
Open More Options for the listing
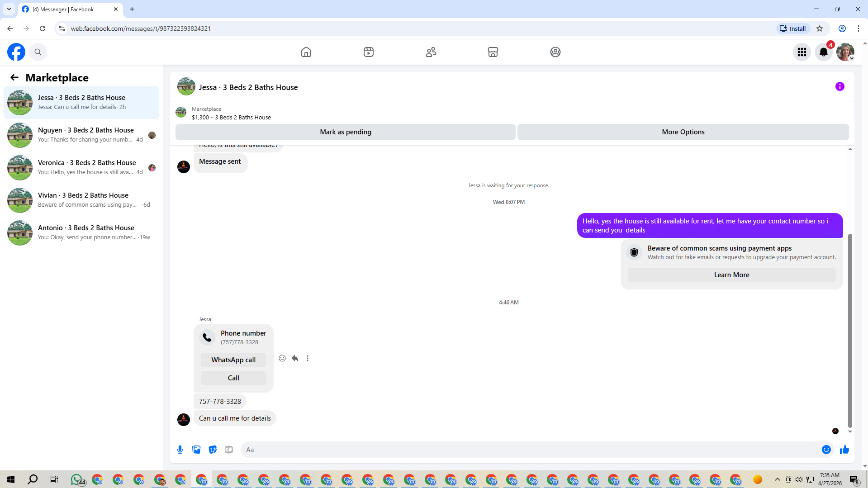pyautogui.click(x=683, y=132)
